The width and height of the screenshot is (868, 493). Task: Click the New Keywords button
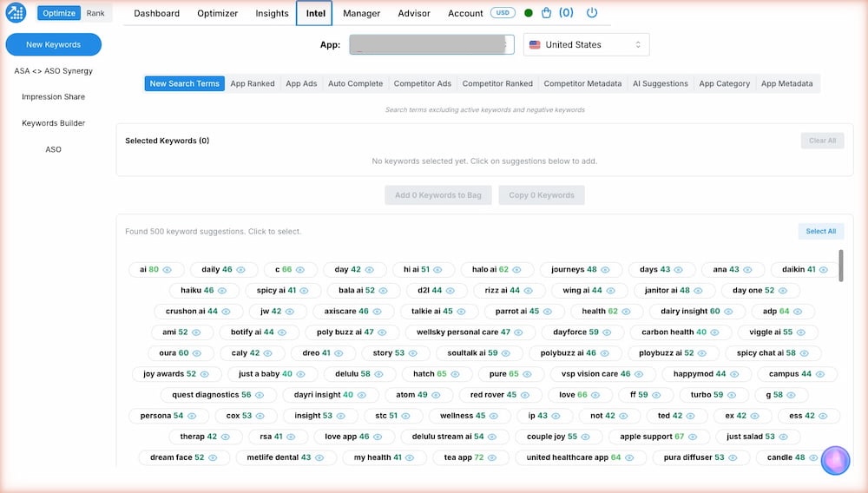[x=54, y=44]
